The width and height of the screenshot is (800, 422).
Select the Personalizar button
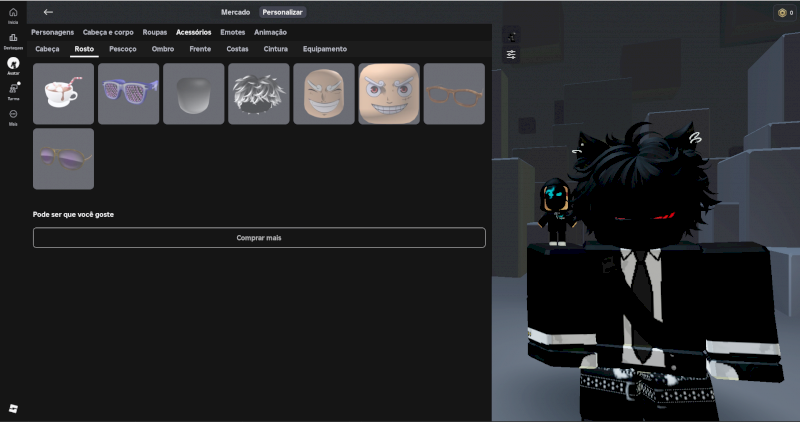(x=283, y=12)
